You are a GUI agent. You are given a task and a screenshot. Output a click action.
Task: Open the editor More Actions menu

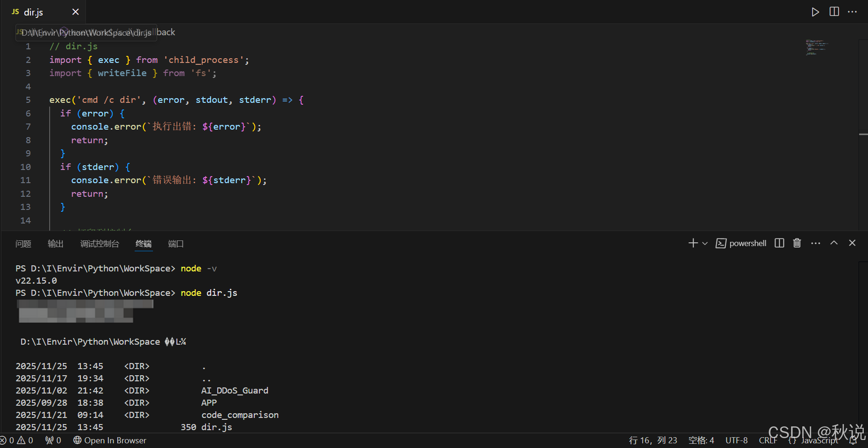pyautogui.click(x=853, y=12)
